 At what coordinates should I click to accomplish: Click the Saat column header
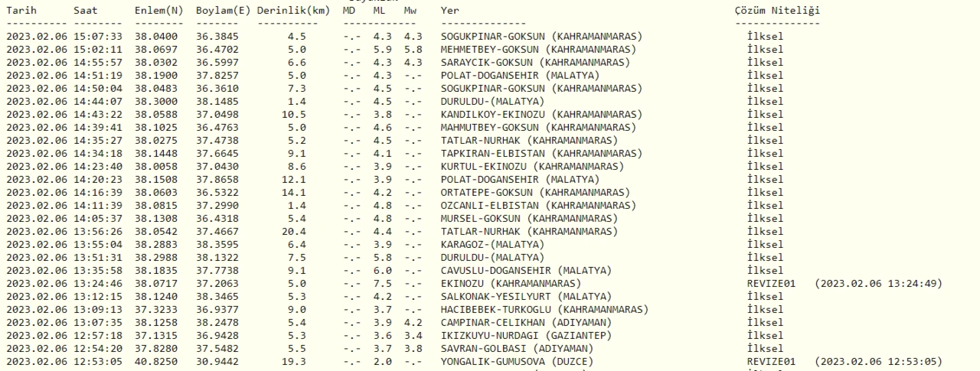pos(86,11)
